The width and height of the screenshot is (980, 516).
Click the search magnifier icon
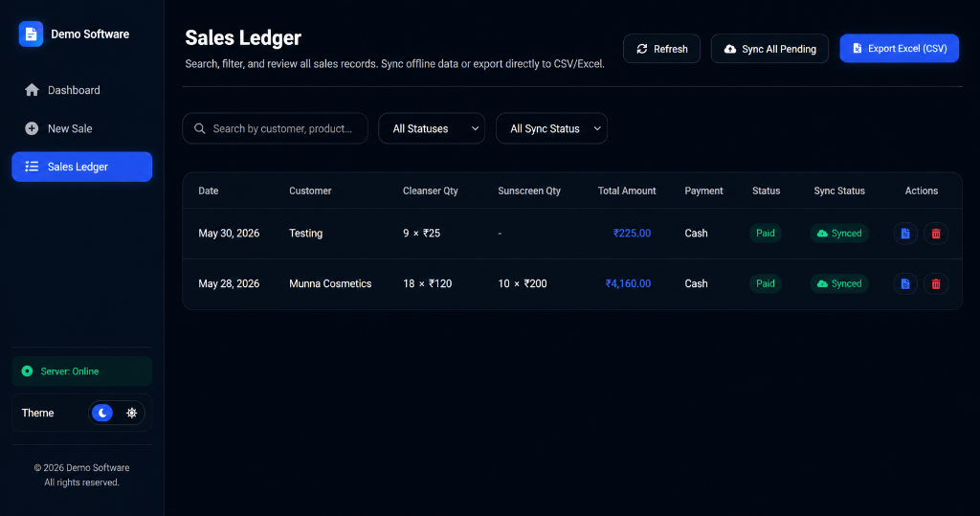[199, 128]
